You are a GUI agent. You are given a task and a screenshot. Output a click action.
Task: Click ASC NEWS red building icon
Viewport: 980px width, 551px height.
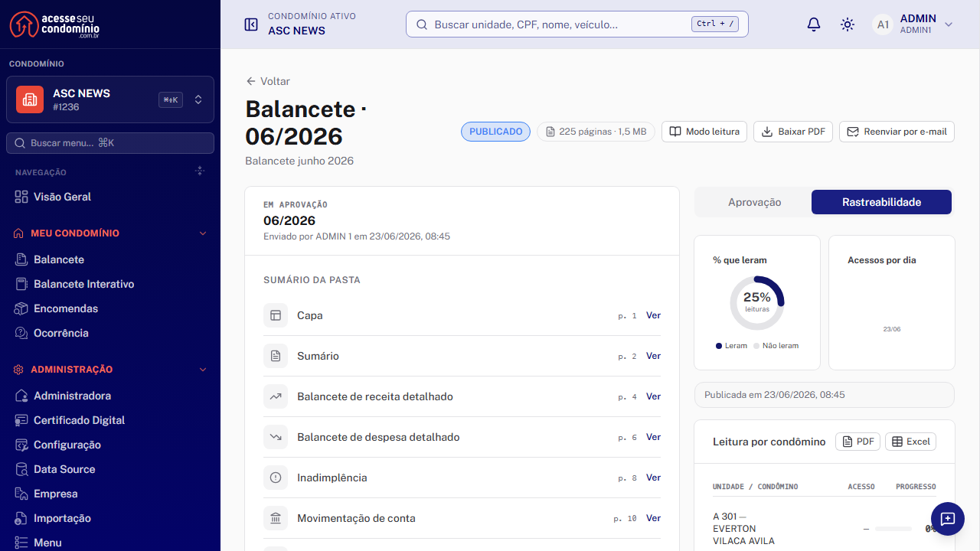(x=30, y=99)
